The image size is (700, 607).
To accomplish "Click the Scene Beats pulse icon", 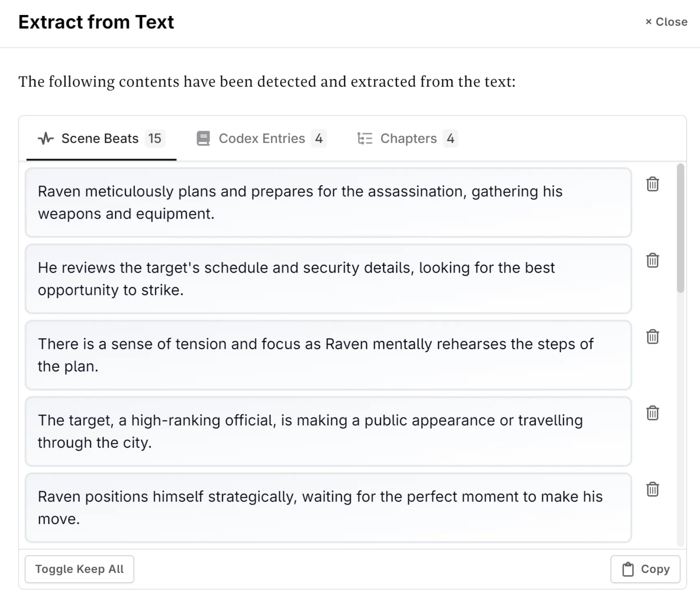I will [x=45, y=139].
